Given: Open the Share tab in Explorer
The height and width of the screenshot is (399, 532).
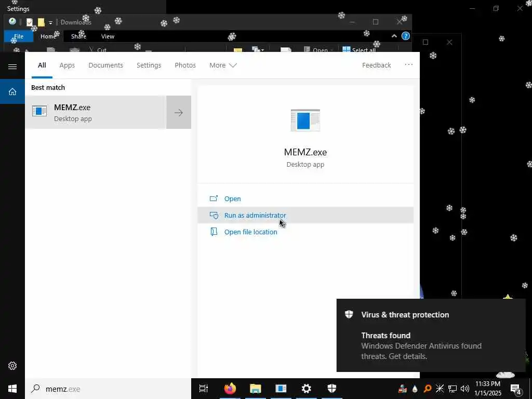Looking at the screenshot, I should [x=79, y=36].
